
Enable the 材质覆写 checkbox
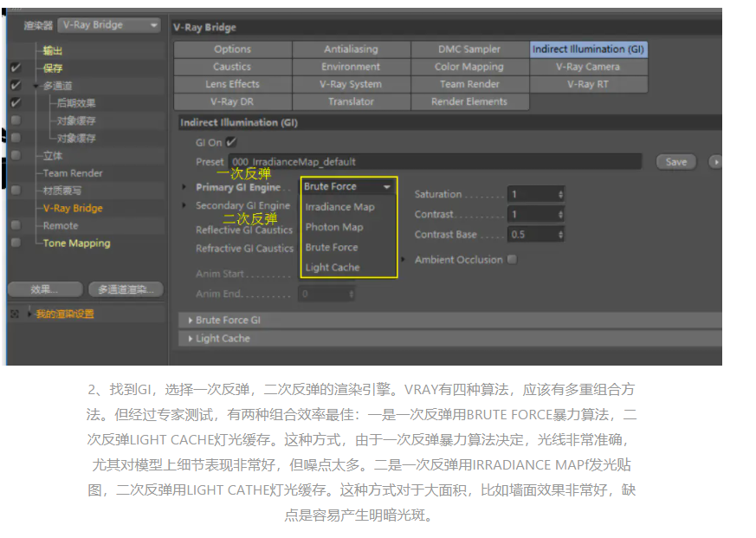[x=16, y=190]
